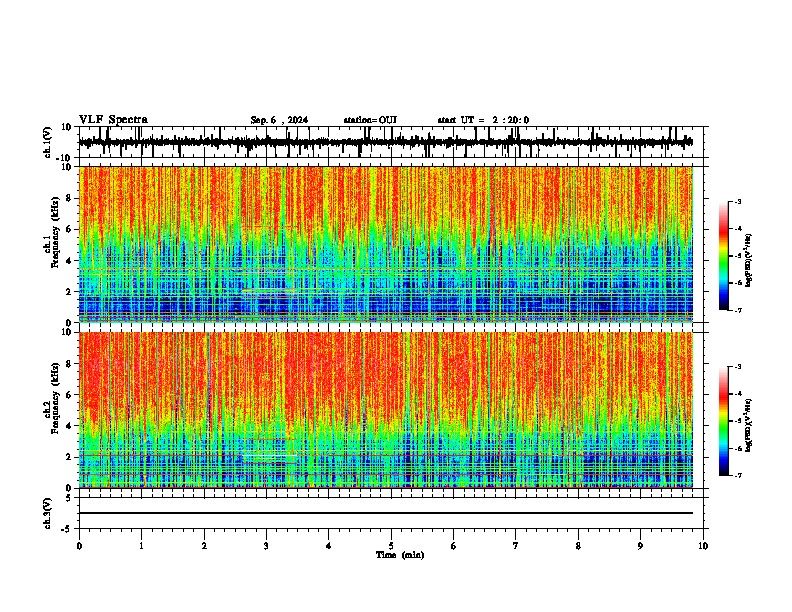Click the '5' tick label on time axis
This screenshot has width=792, height=612.
click(x=391, y=546)
